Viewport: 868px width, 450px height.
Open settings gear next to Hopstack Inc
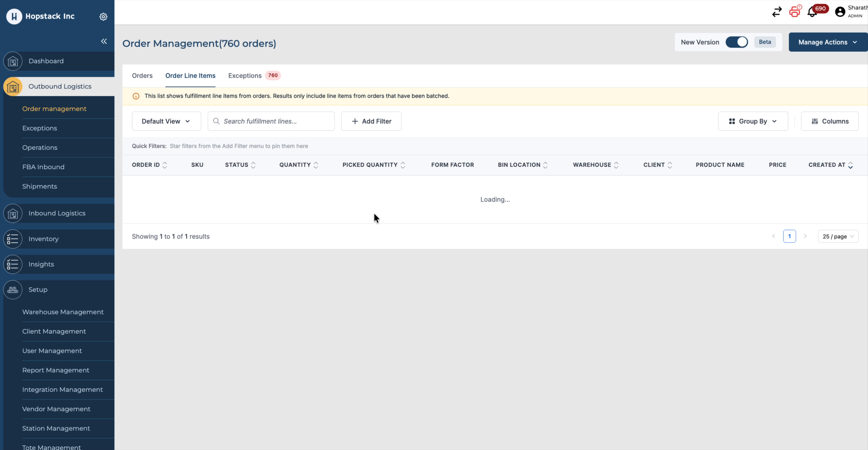[103, 16]
